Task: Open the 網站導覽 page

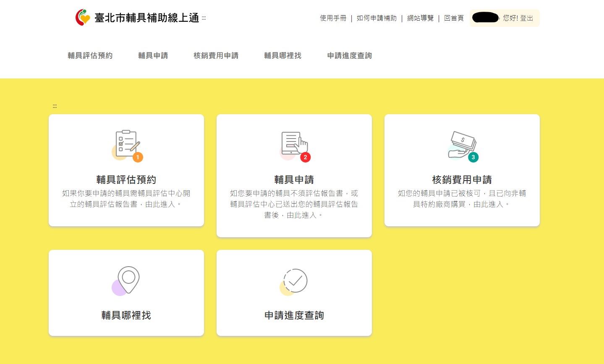Action: tap(420, 18)
